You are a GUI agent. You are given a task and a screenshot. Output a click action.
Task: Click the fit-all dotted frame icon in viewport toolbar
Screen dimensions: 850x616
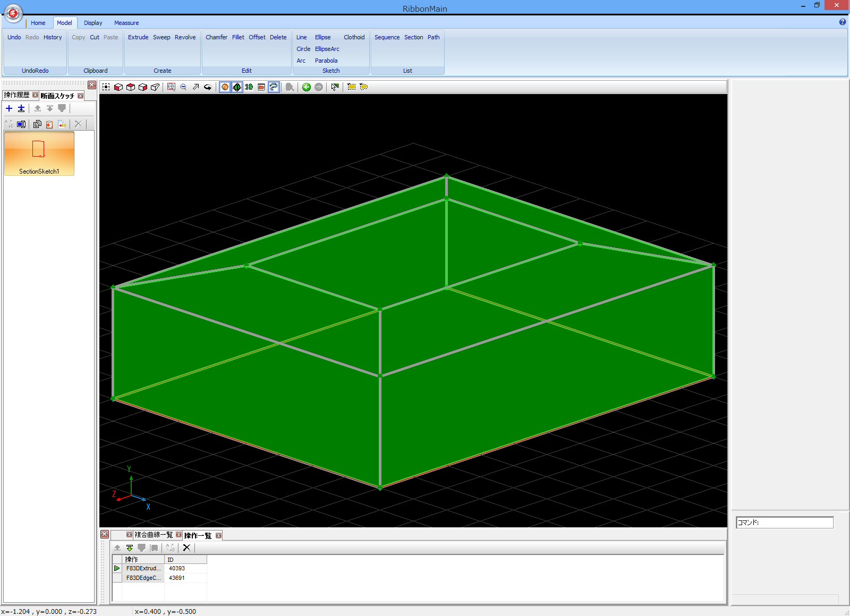pos(106,87)
